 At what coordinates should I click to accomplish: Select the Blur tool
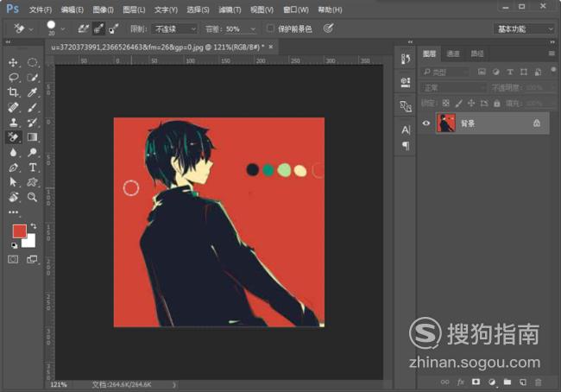pyautogui.click(x=13, y=152)
